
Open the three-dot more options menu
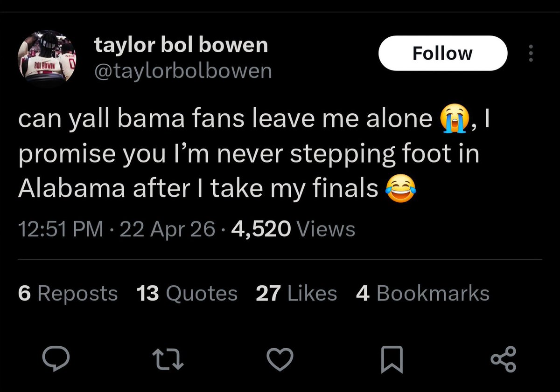point(530,54)
